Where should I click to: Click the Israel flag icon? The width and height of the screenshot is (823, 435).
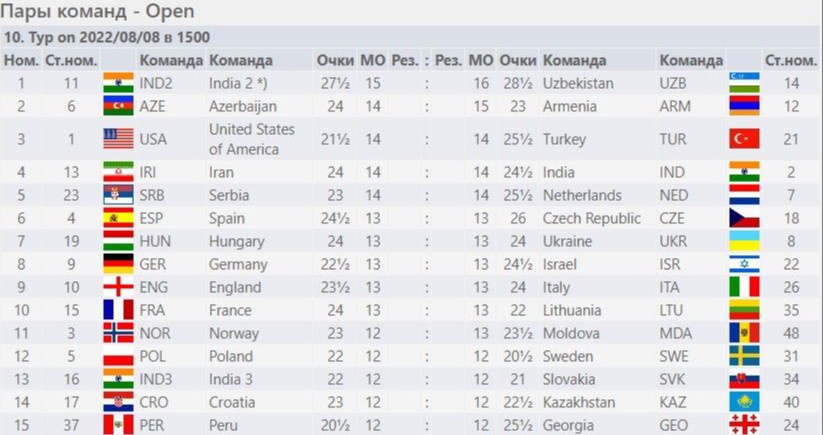[744, 264]
